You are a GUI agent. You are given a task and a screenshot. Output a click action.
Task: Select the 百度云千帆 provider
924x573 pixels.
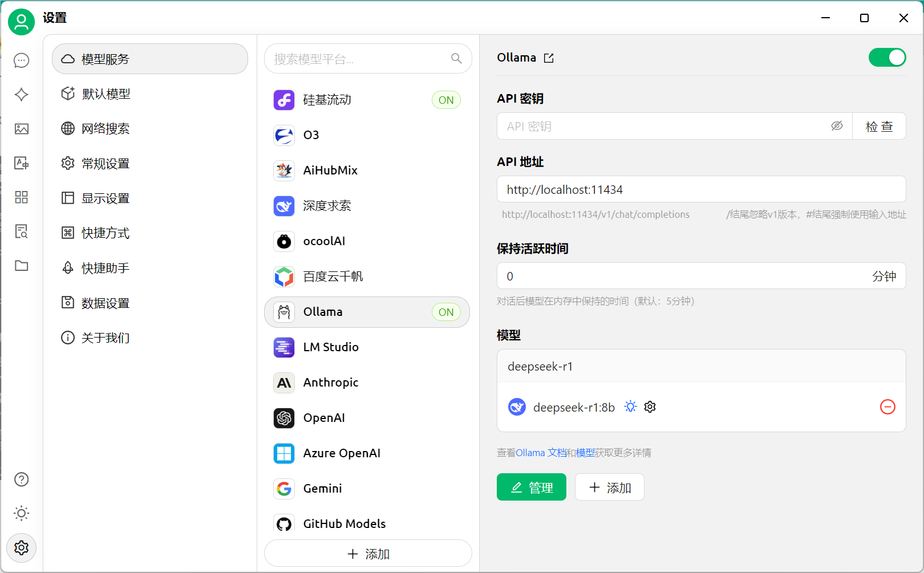[x=367, y=277]
